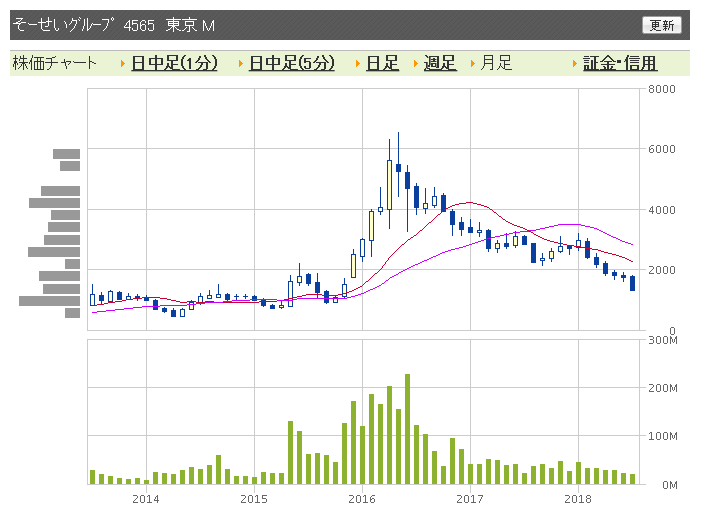701x525 pixels.
Task: Click the 株価チャート heading text
Action: pyautogui.click(x=55, y=63)
